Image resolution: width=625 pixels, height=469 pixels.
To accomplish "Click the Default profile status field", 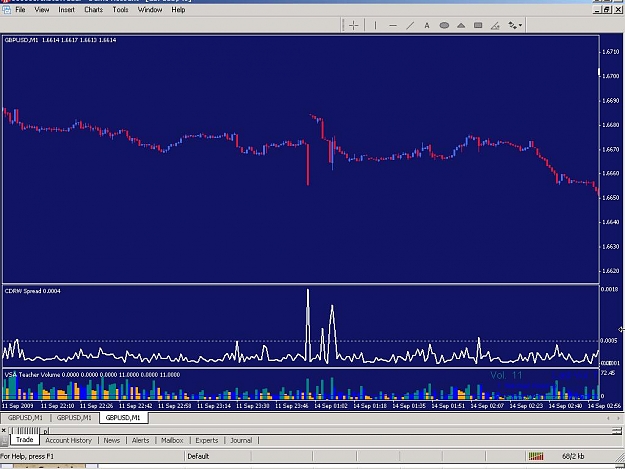I will [x=218, y=456].
